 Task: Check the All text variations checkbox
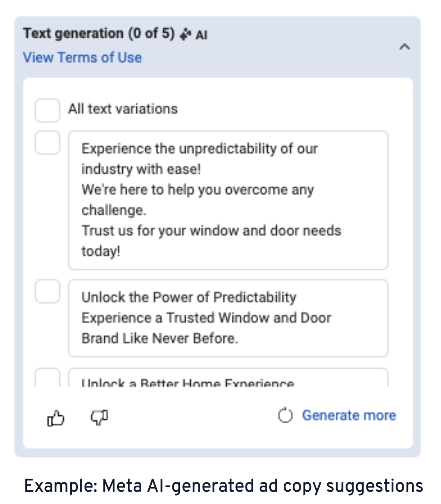(x=47, y=109)
